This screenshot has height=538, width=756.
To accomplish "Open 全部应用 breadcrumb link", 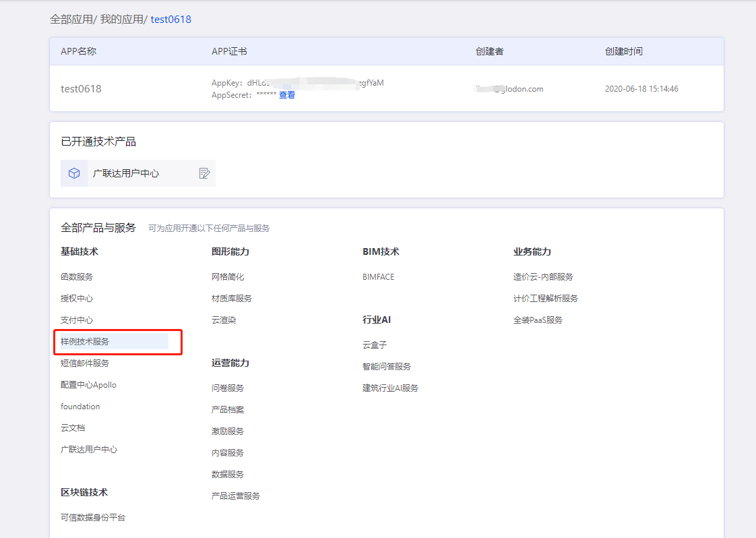I will click(x=71, y=20).
